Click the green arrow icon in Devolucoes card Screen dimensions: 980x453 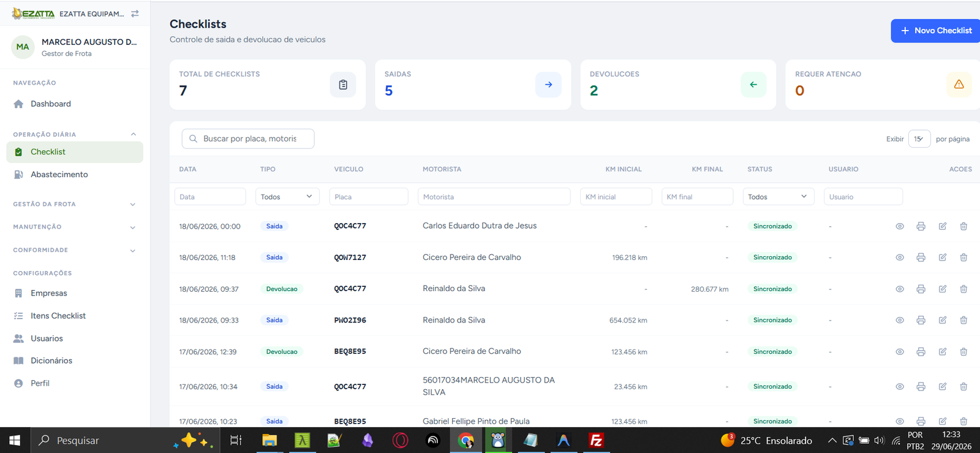coord(753,85)
